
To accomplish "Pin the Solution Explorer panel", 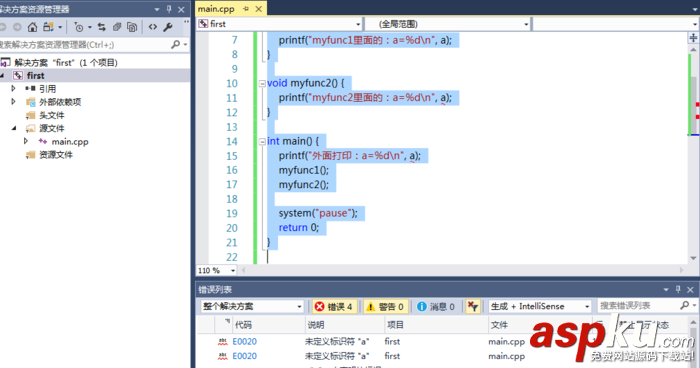I will click(x=169, y=9).
